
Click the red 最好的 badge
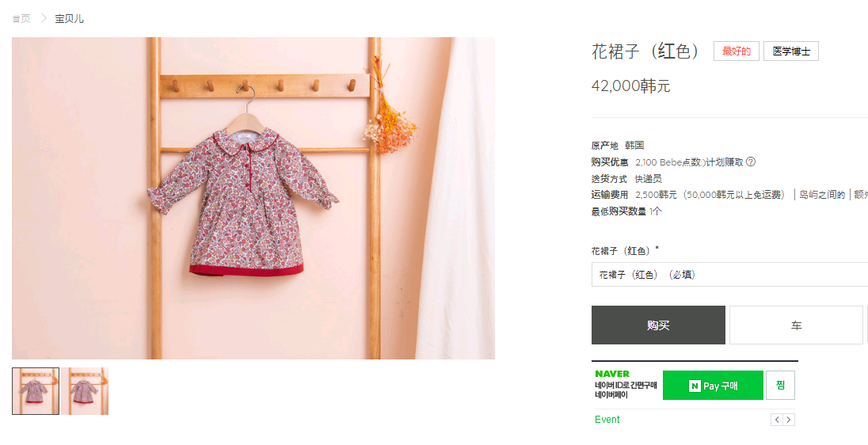[737, 51]
